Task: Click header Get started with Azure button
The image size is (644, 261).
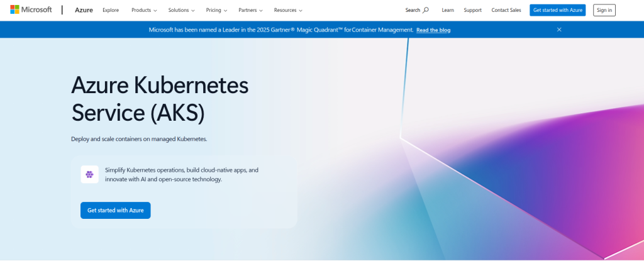Action: pyautogui.click(x=557, y=10)
